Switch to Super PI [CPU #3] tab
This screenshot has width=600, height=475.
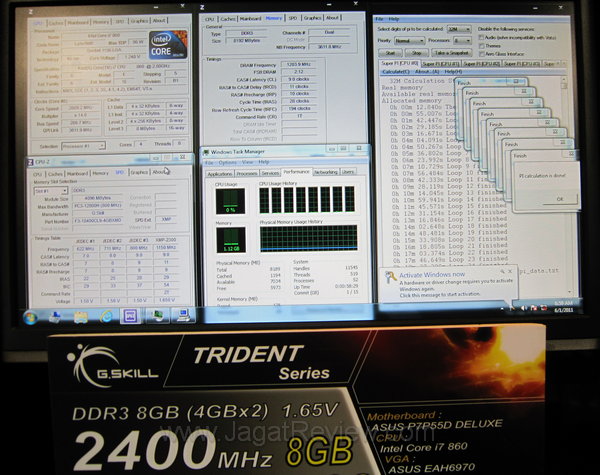pyautogui.click(x=522, y=64)
